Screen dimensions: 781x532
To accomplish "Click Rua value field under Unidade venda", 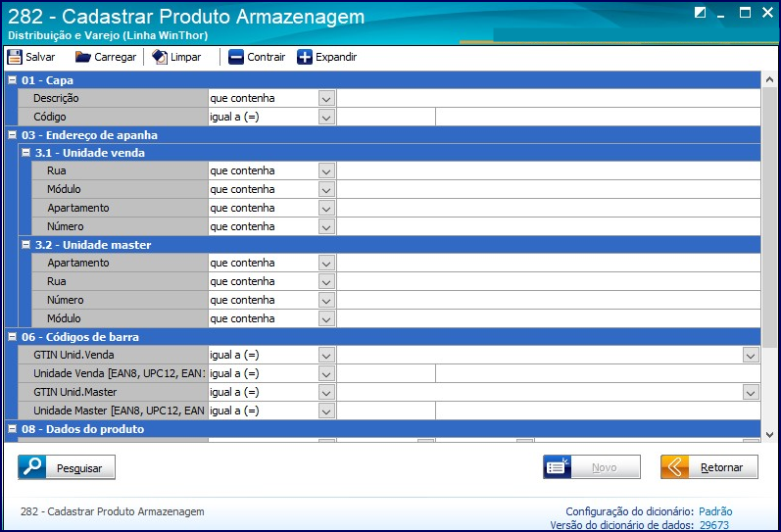I will [549, 170].
